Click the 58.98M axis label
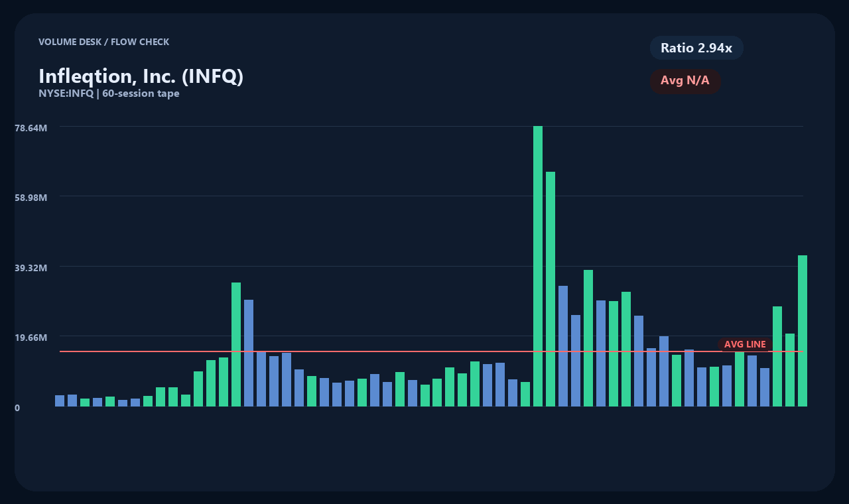849x504 pixels. 31,198
